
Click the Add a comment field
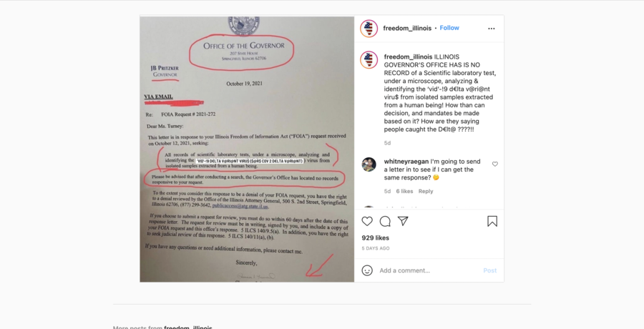click(x=427, y=270)
